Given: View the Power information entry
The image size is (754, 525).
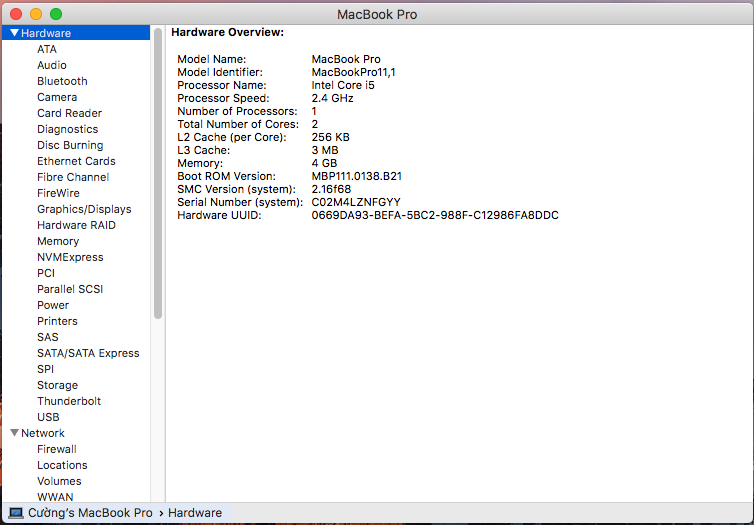Looking at the screenshot, I should pyautogui.click(x=53, y=305).
